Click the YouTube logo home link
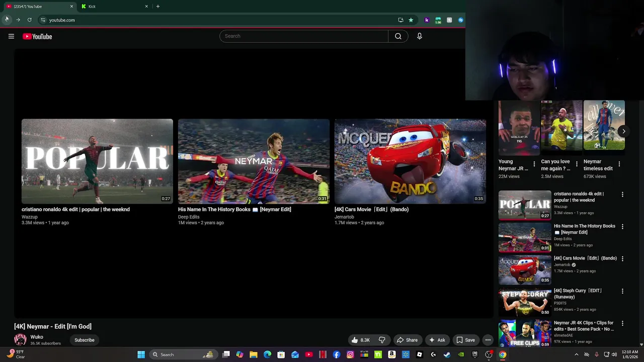Viewport: 644px width, 362px height. point(37,36)
